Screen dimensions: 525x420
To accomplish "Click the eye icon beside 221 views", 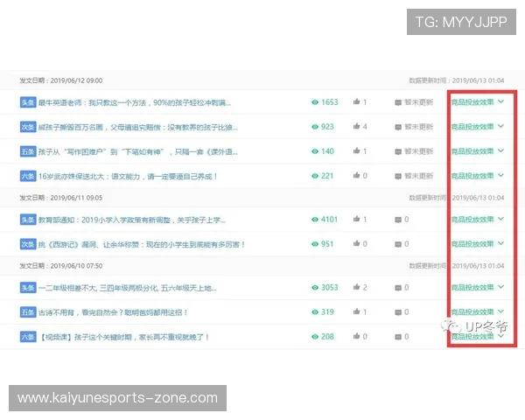I will point(315,176).
